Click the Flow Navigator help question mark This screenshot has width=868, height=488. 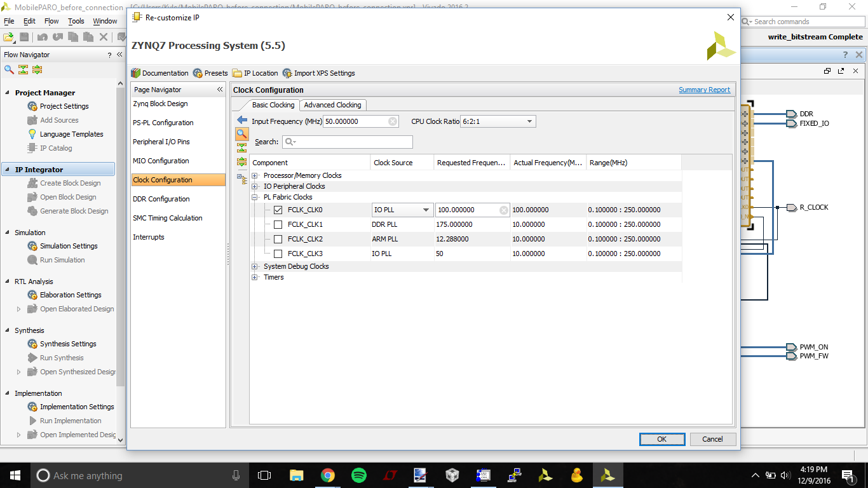pyautogui.click(x=109, y=55)
